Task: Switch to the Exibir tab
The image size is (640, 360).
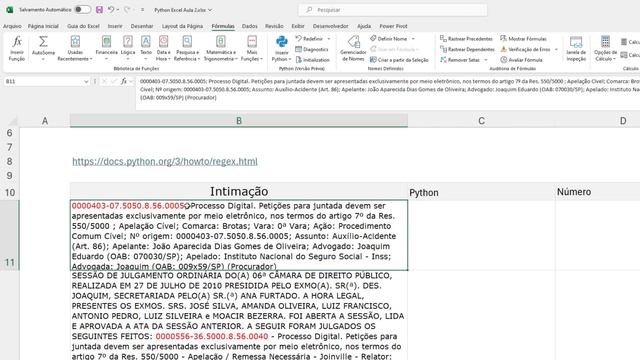Action: tap(298, 26)
